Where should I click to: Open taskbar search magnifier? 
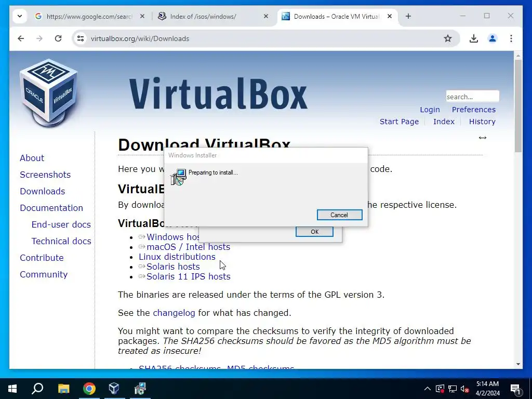coord(37,389)
